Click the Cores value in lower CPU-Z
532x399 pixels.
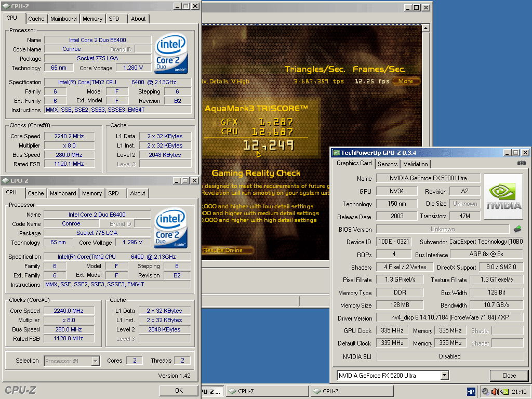(x=135, y=361)
